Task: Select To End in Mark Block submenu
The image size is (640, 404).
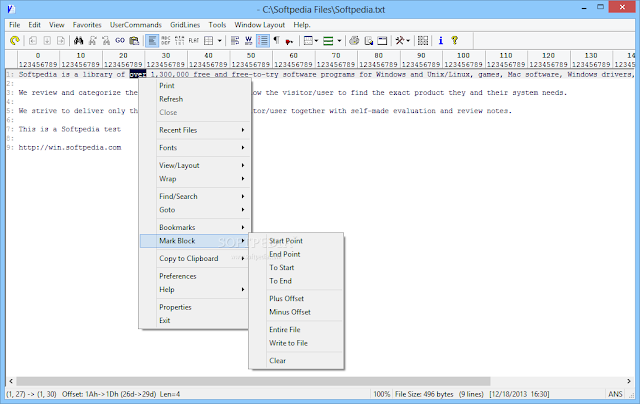Action: coord(296,281)
